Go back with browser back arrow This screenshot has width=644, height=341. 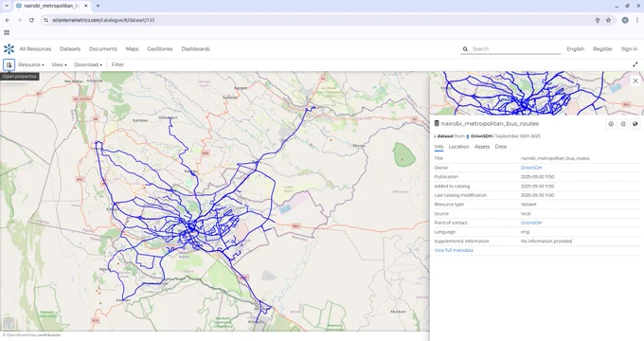tap(8, 20)
